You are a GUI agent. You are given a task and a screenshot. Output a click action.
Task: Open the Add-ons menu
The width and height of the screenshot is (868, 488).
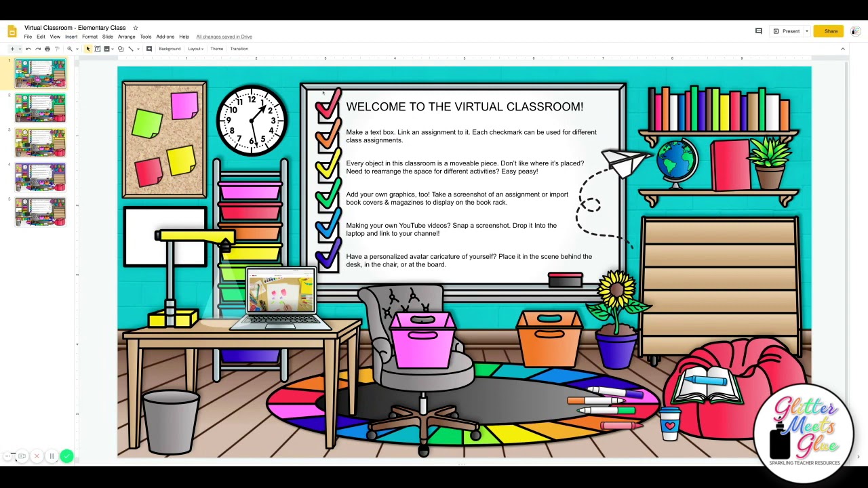(x=165, y=37)
